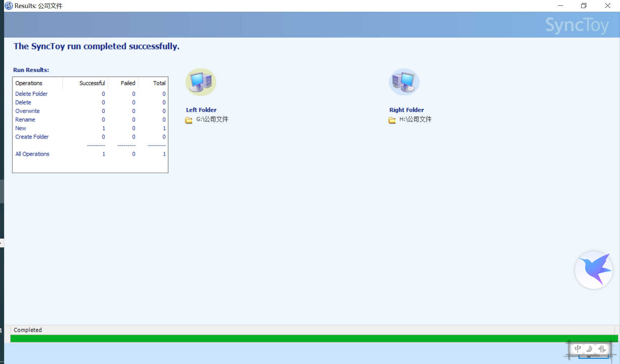Click the Total column header
Viewport: 620px width, 364px height.
[x=159, y=83]
